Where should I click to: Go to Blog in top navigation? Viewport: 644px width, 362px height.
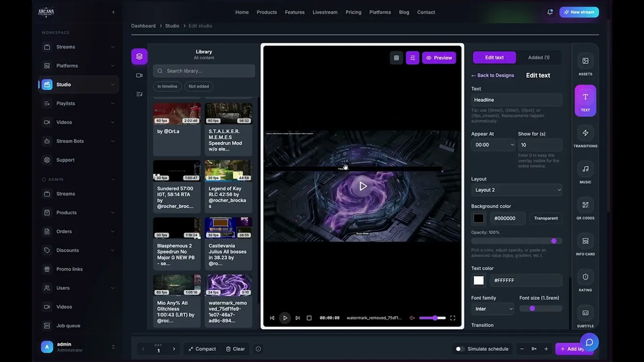pyautogui.click(x=404, y=12)
